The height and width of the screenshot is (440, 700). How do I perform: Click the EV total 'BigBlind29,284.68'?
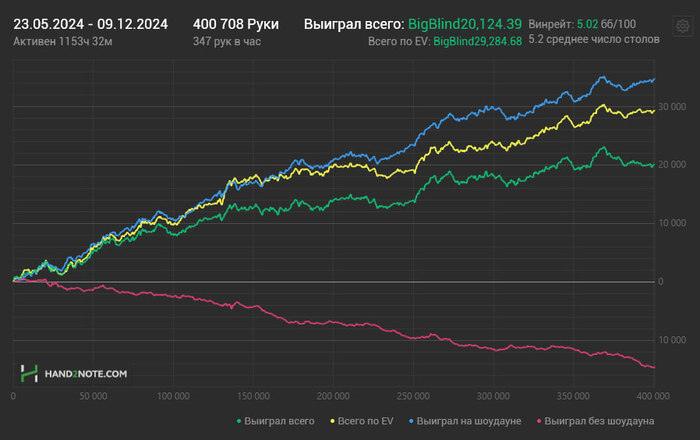pyautogui.click(x=478, y=42)
